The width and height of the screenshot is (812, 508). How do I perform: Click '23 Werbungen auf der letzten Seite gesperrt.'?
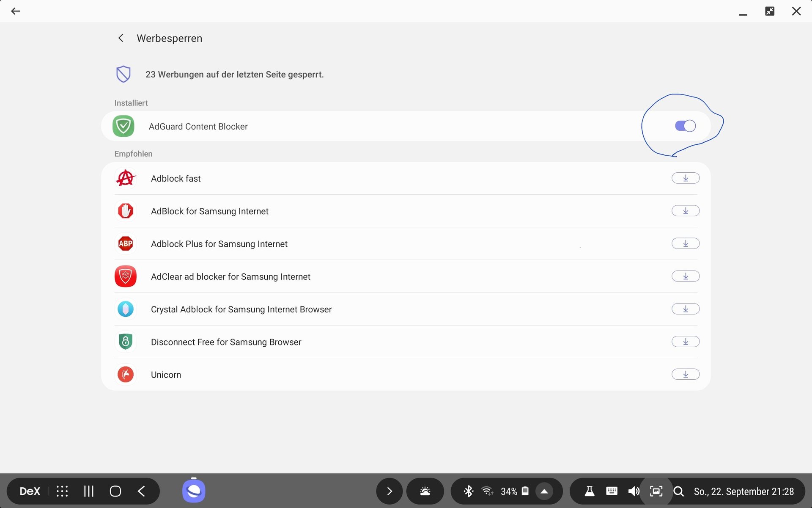(234, 75)
